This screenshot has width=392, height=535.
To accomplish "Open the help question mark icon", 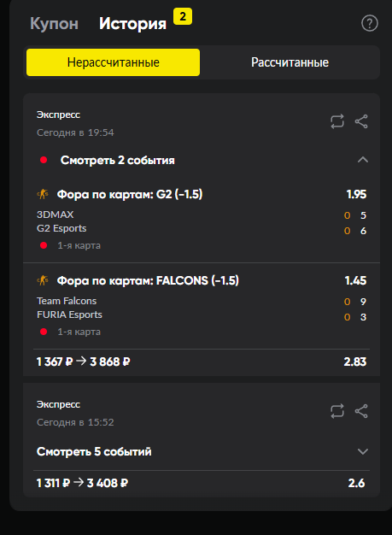I will click(x=370, y=23).
